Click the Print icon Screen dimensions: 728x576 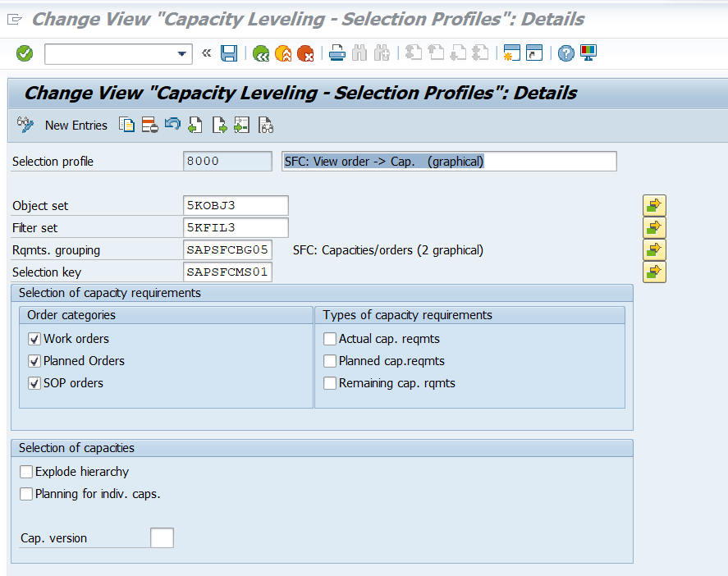coord(337,53)
